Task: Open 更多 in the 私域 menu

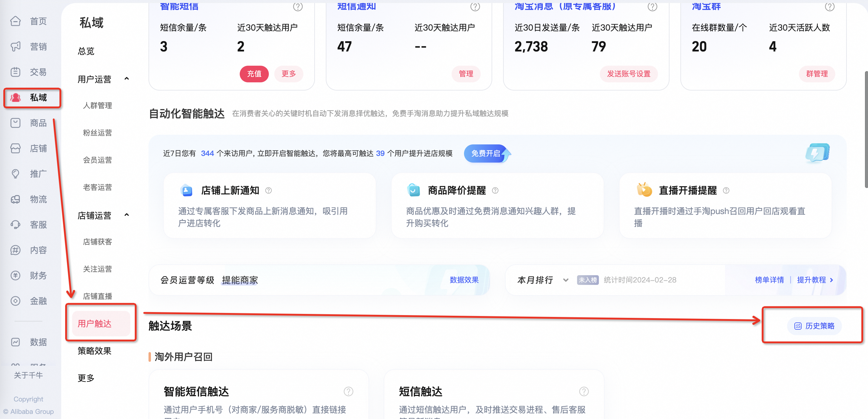Action: coord(86,378)
